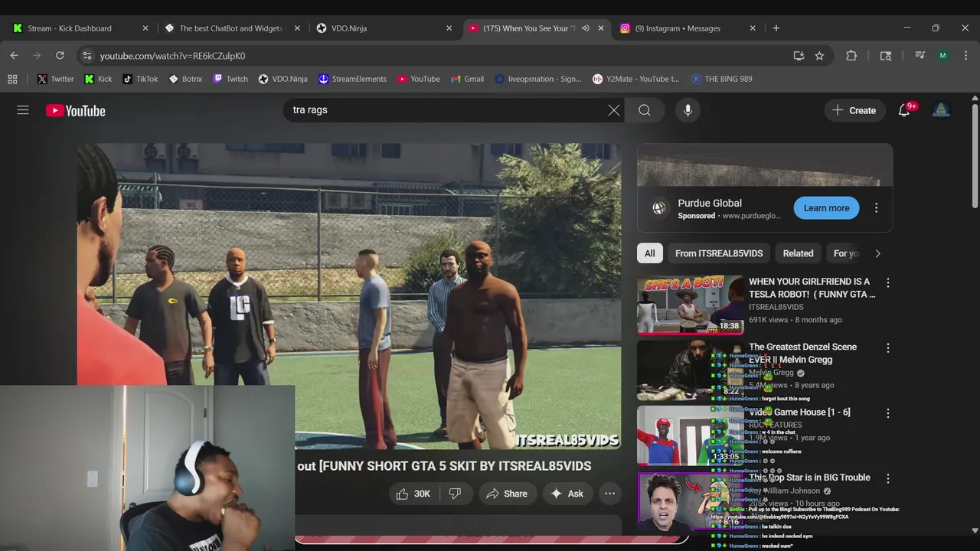
Task: Open Pop Star in BIG Trouble thumbnail
Action: point(690,501)
